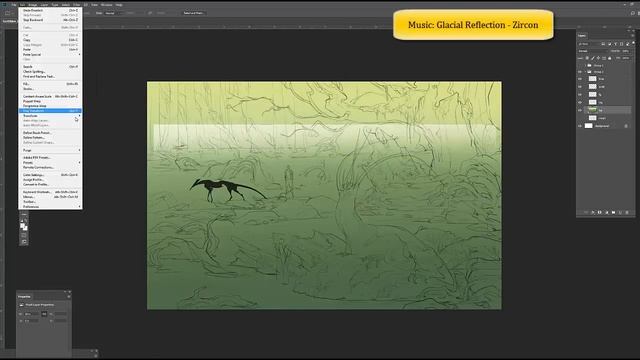Open the Properties panel options menu
640x360 pixels.
click(x=69, y=296)
